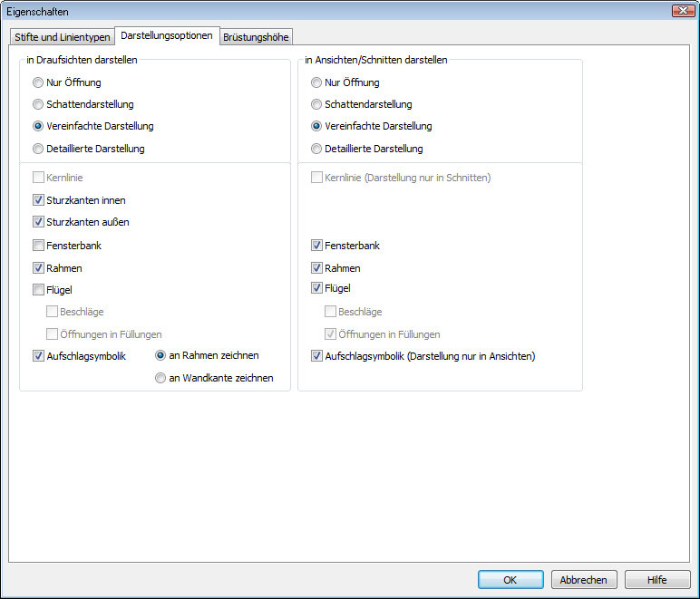Click the Abbrechen button

click(x=584, y=580)
